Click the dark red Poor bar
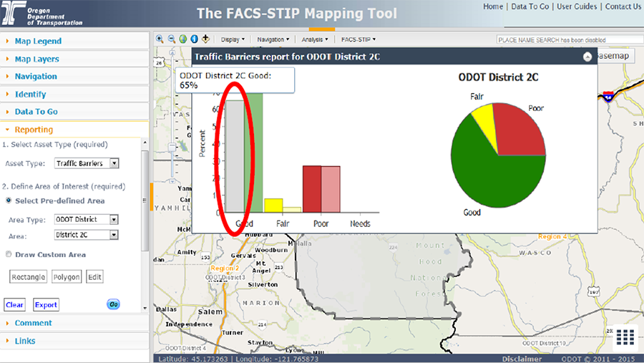Screen dimensions: 644x363 [x=312, y=189]
